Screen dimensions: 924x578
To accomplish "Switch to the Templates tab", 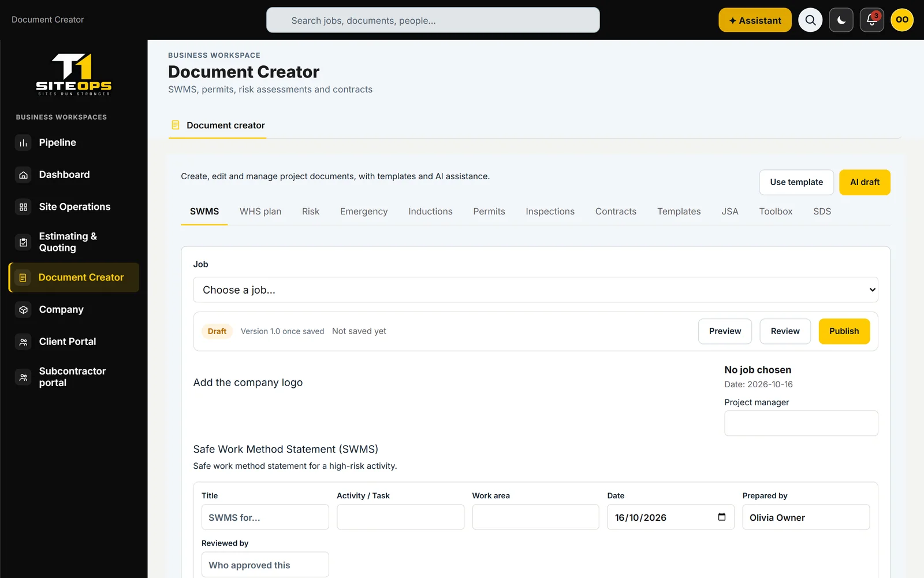I will pos(679,212).
